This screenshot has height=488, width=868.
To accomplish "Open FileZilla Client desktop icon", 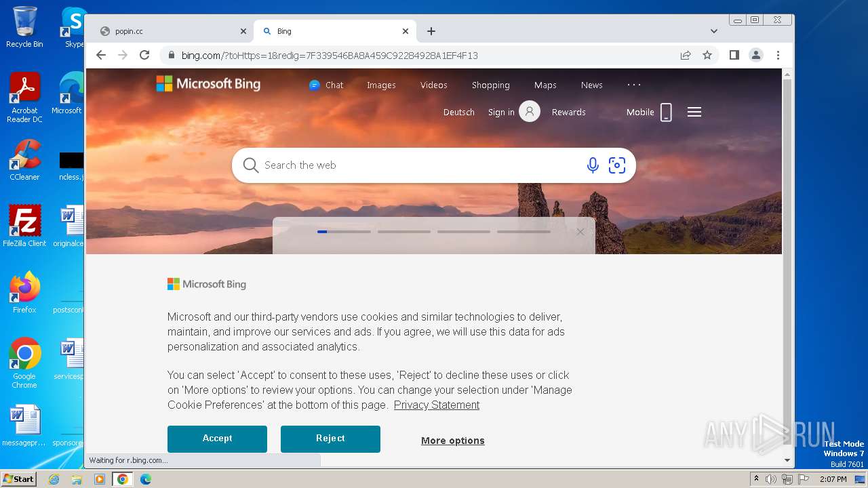I will click(24, 226).
